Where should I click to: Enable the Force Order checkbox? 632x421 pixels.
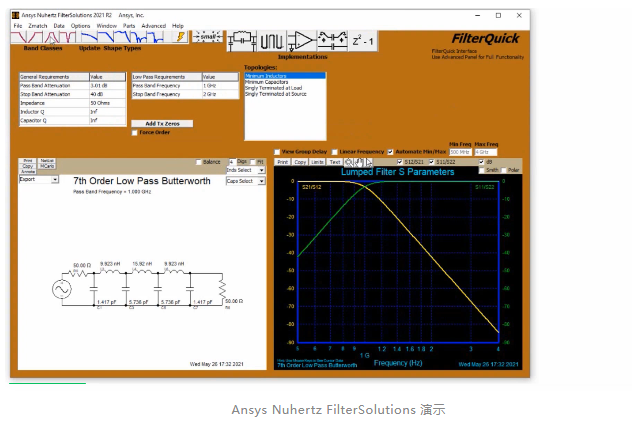pyautogui.click(x=135, y=133)
